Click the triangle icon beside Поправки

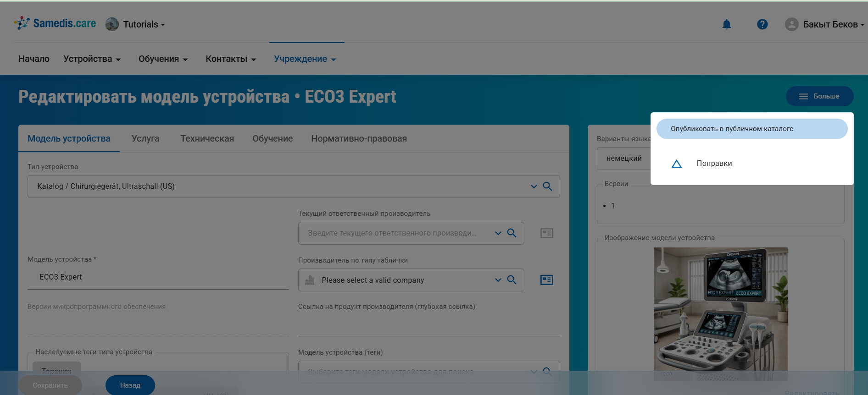[x=677, y=164]
